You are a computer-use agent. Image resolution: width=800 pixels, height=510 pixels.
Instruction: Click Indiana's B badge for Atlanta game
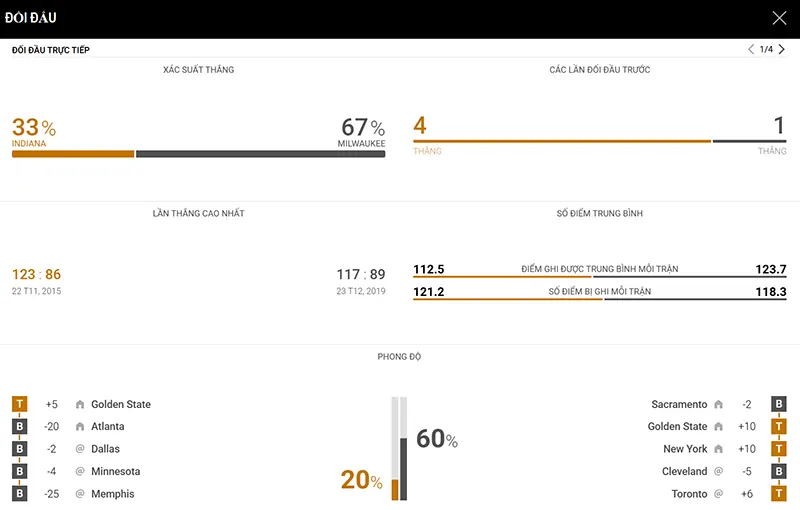pyautogui.click(x=19, y=427)
